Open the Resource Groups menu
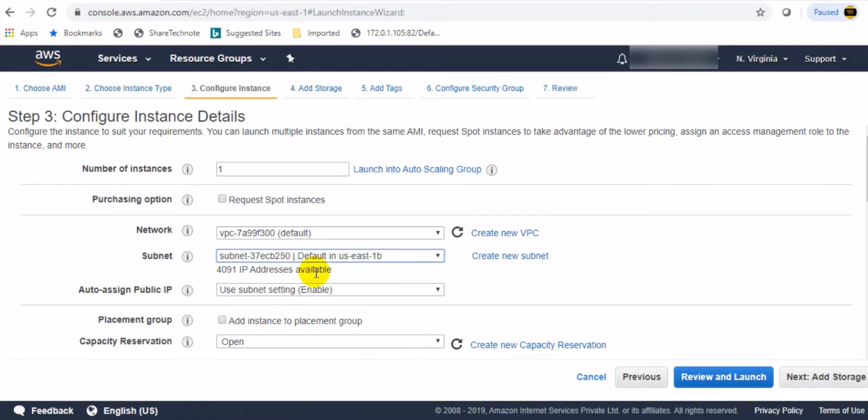 tap(218, 58)
